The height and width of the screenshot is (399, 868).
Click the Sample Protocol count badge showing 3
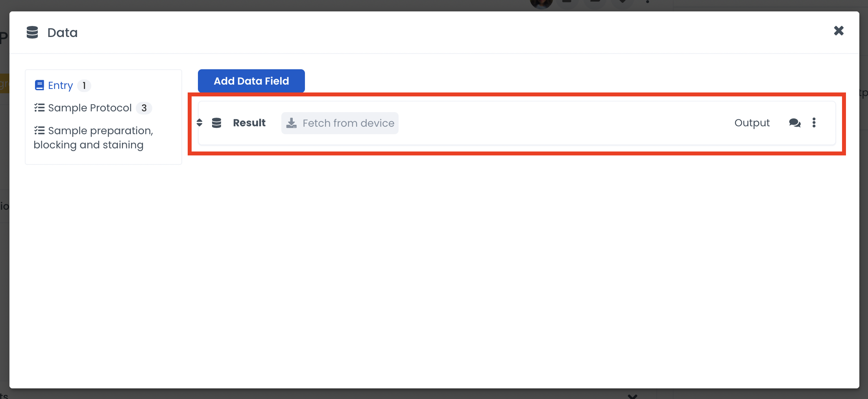144,108
